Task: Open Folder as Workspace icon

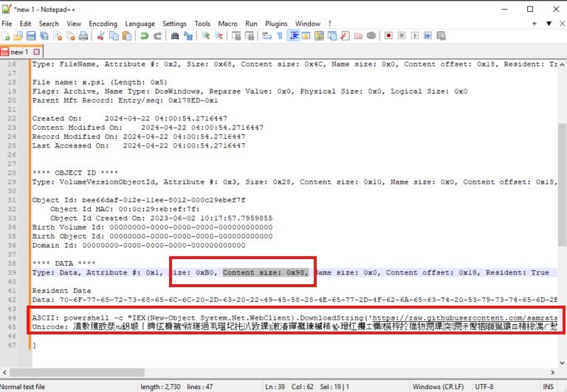Action: click(x=358, y=35)
